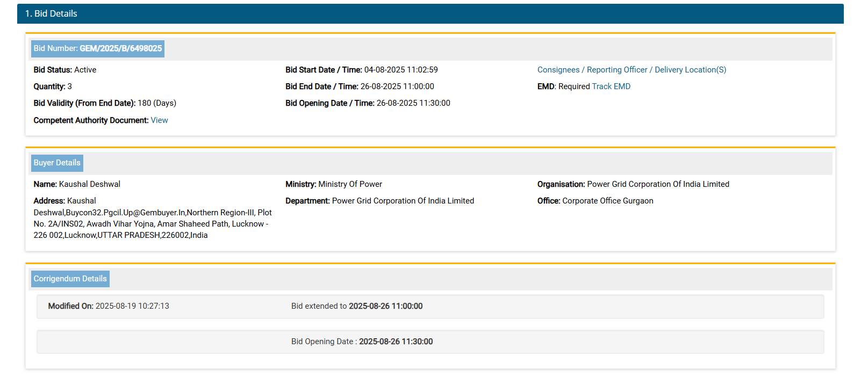Image resolution: width=868 pixels, height=378 pixels.
Task: Click the Buyer Details section label
Action: [57, 163]
